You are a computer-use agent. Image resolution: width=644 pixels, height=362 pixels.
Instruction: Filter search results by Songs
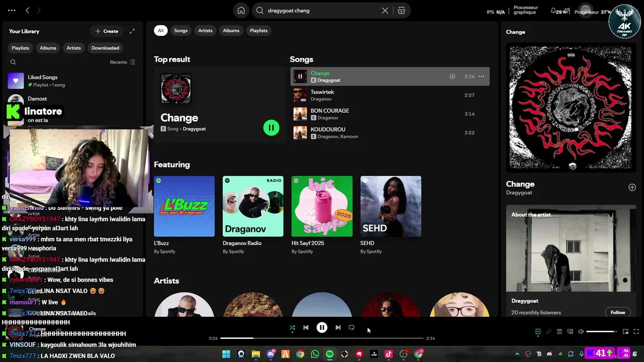[x=181, y=31]
